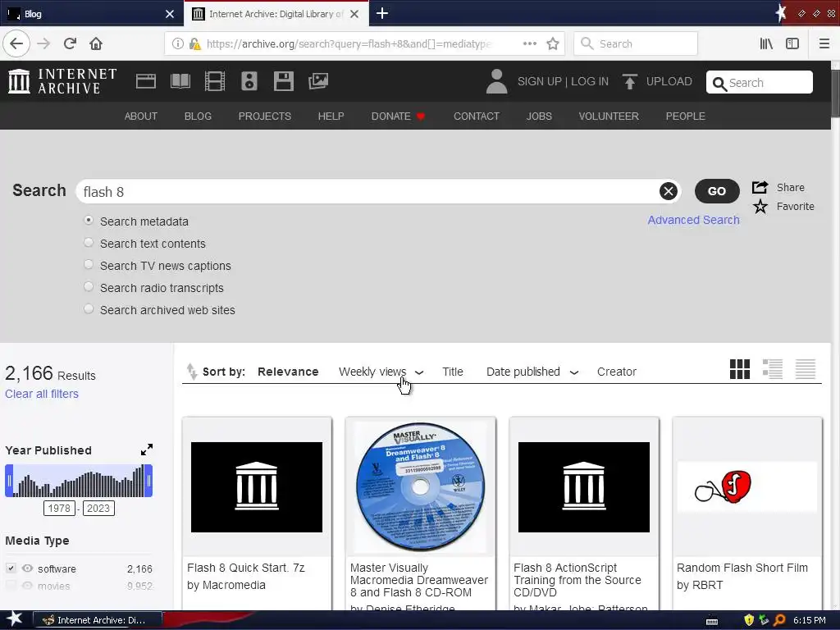Toggle the sort direction arrows
The image size is (840, 630).
[192, 372]
